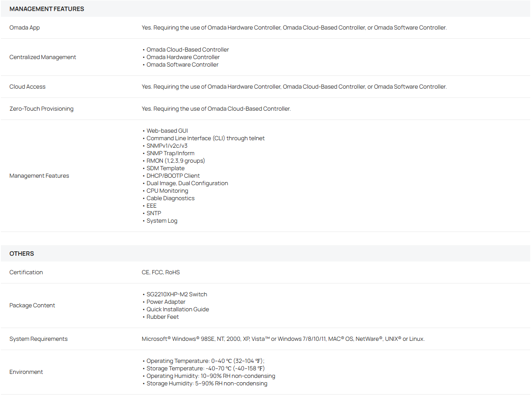Click the Web-based GUI list entry

[x=167, y=131]
